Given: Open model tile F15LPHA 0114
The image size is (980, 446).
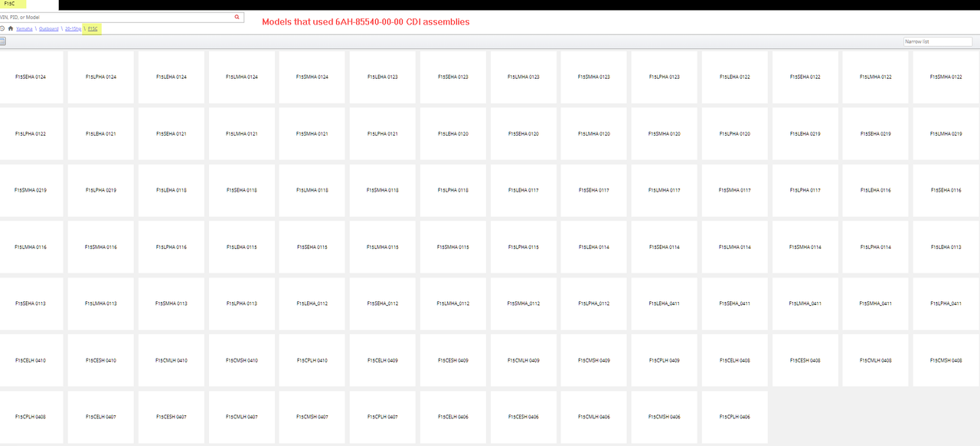Looking at the screenshot, I should [876, 247].
